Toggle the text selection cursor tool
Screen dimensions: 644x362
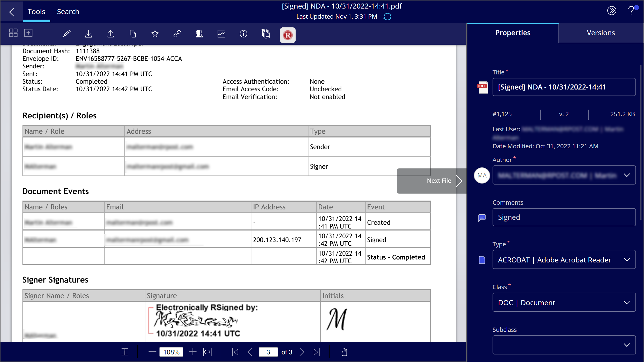coord(125,352)
